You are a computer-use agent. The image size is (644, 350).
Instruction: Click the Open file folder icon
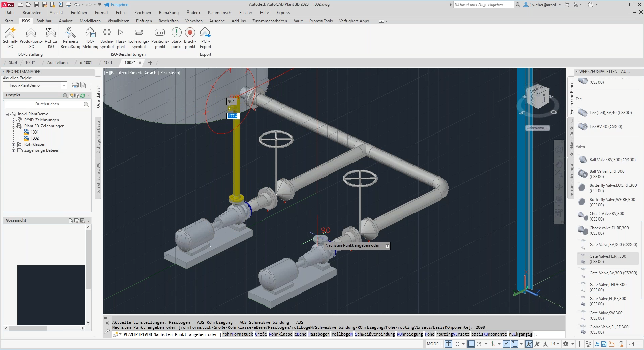point(28,5)
